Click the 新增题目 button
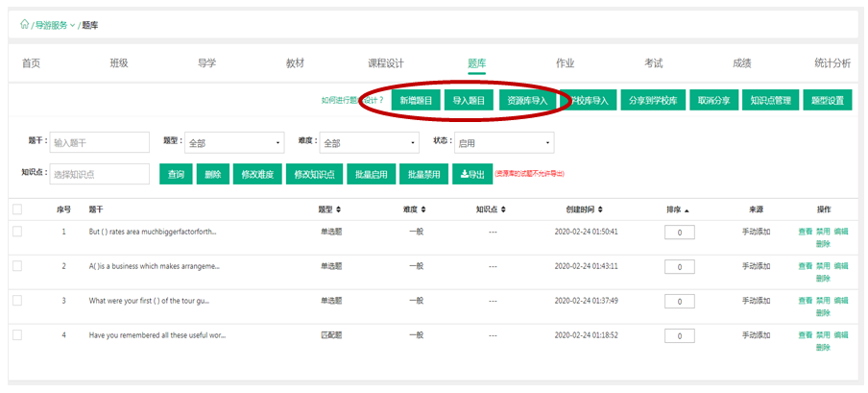The width and height of the screenshot is (868, 393). click(x=415, y=100)
